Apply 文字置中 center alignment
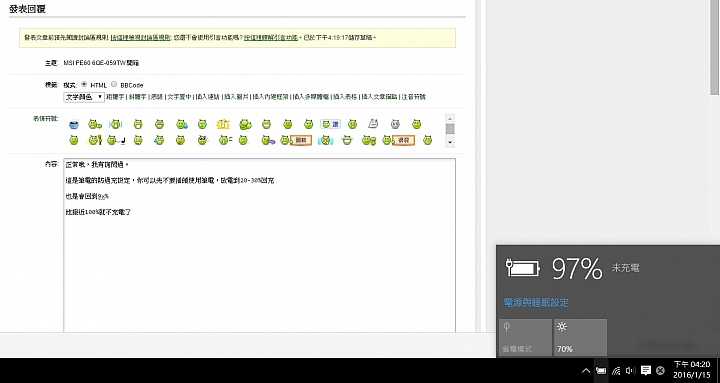Screen dimensions: 720x383 click(179, 97)
